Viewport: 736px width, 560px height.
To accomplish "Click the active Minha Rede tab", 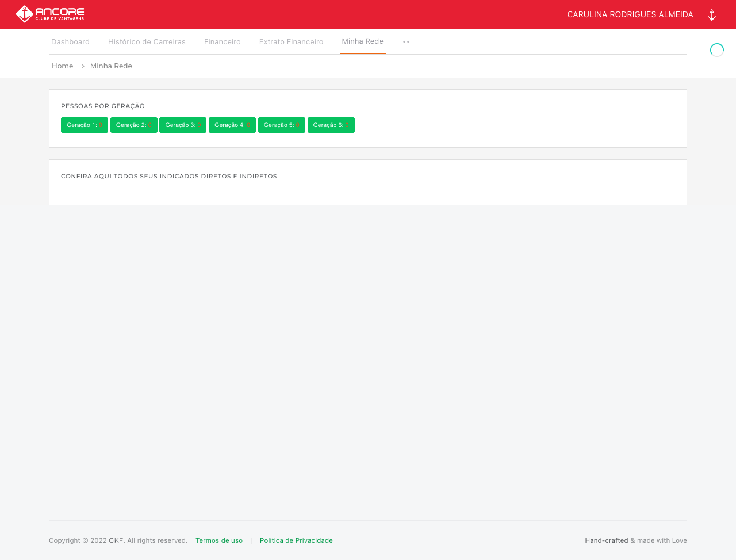I will [362, 41].
